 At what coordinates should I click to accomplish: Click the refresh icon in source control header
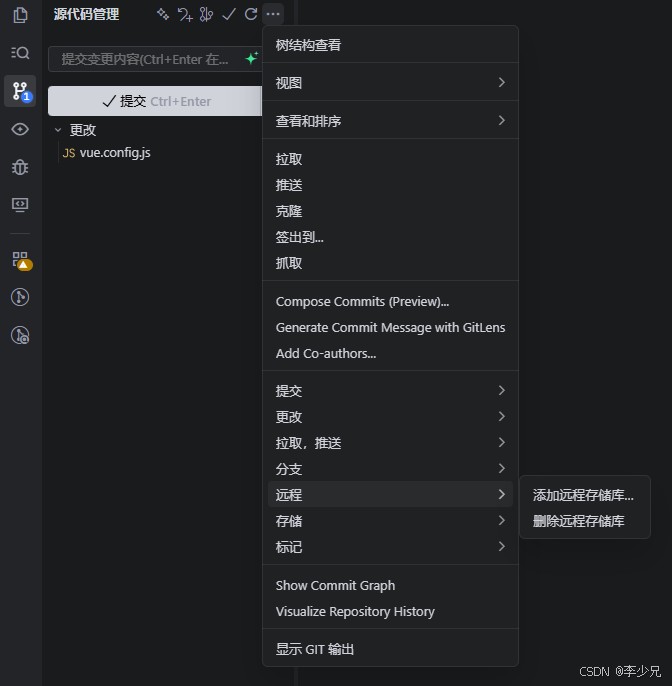coord(251,14)
